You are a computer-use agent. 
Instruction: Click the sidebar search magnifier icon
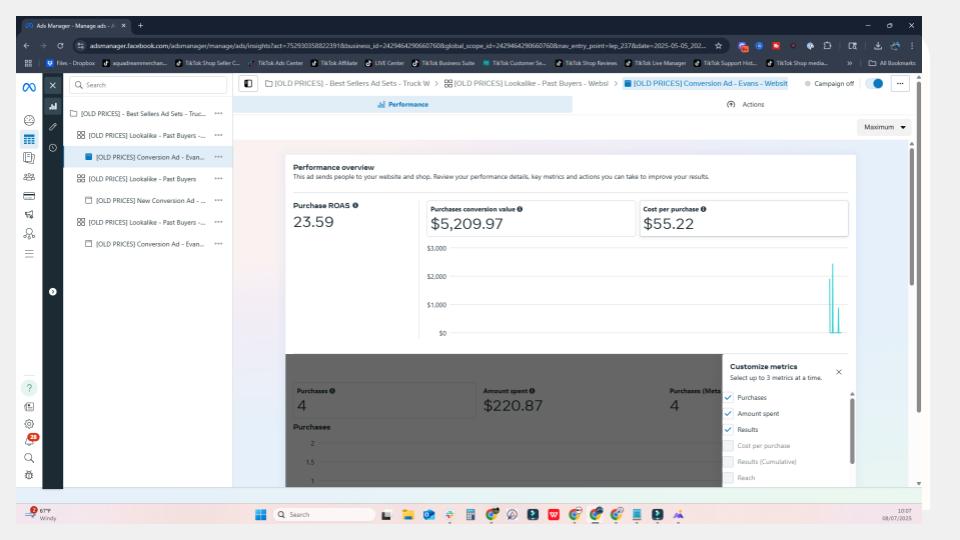click(x=29, y=458)
